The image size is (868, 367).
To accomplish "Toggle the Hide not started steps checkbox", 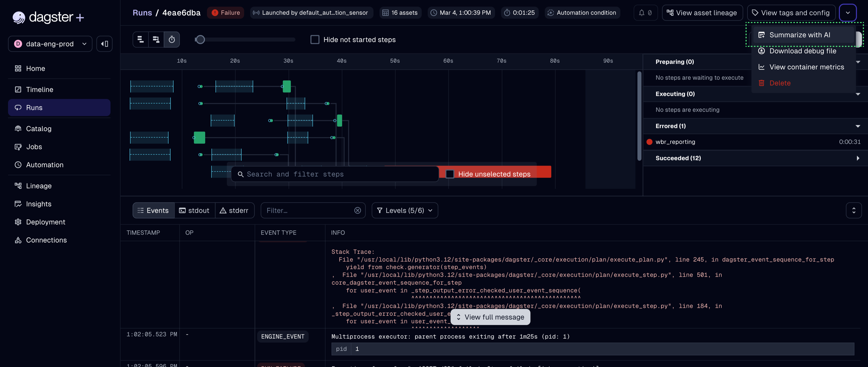I will (315, 39).
